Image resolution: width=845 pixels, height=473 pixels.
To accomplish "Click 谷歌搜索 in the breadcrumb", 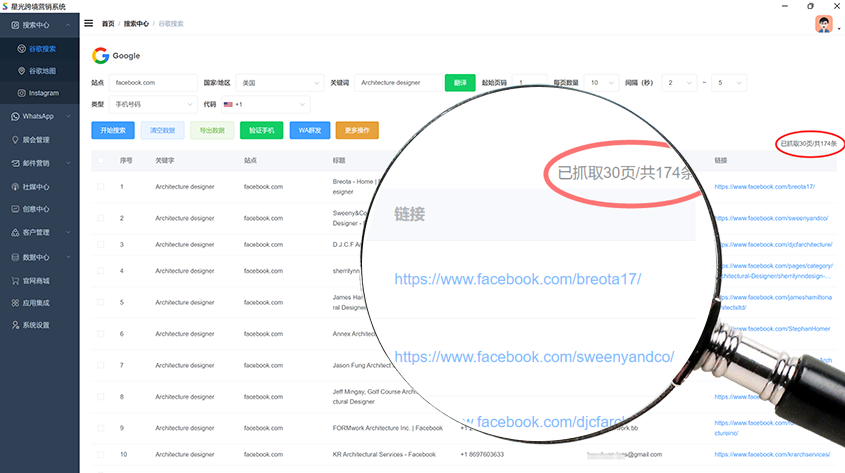I will [x=171, y=24].
